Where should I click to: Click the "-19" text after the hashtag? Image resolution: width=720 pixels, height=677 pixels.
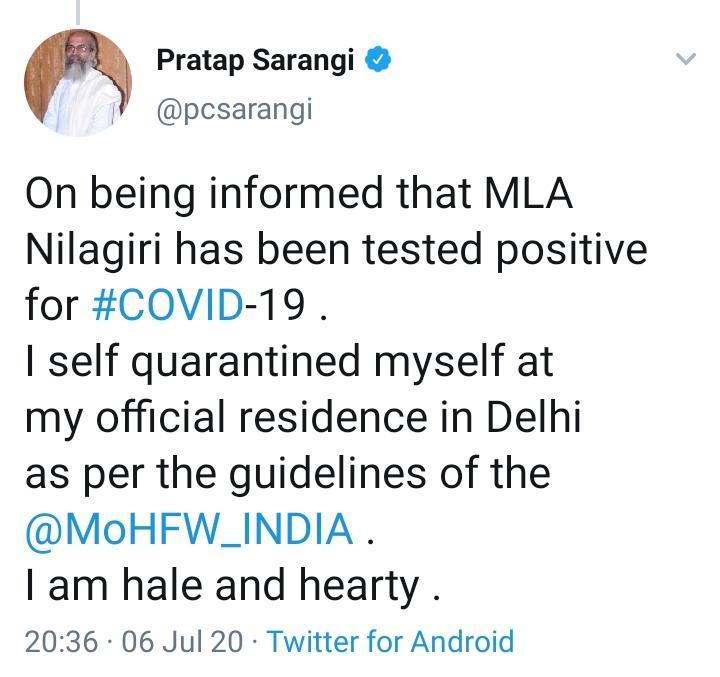[275, 305]
